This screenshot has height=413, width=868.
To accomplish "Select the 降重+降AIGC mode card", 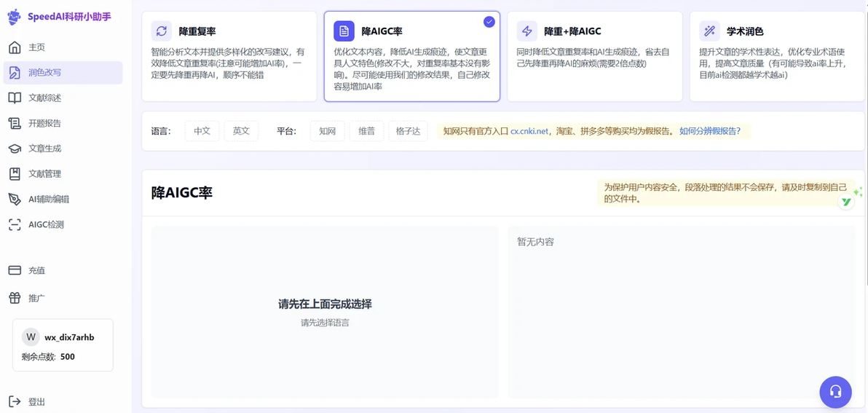I will coord(594,57).
